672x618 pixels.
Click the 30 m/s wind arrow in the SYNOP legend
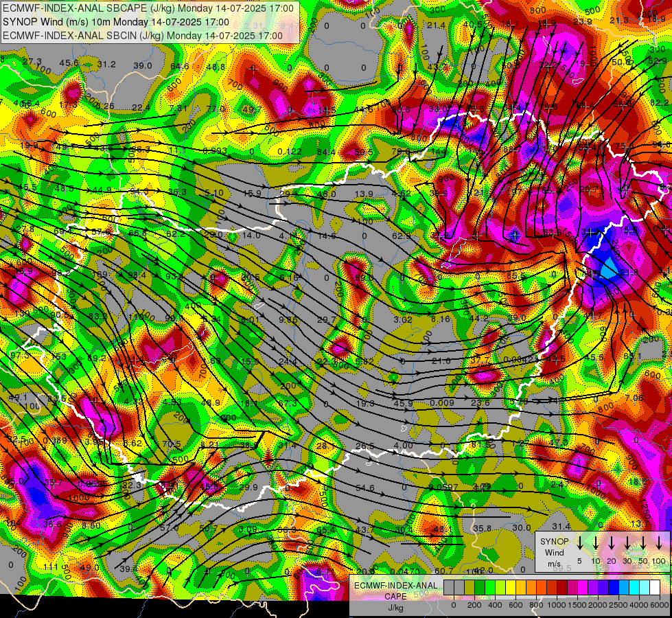pyautogui.click(x=627, y=542)
